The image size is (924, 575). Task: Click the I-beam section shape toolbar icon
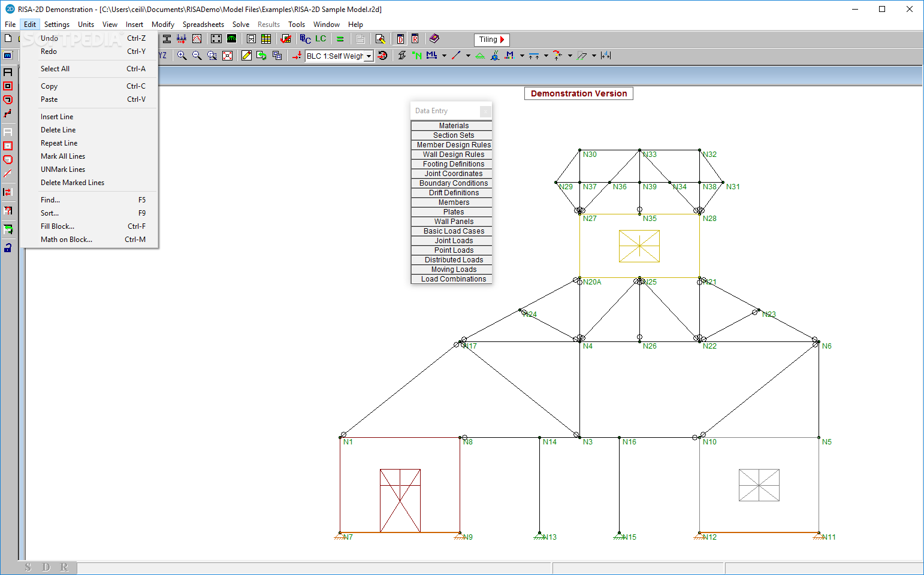[x=167, y=39]
